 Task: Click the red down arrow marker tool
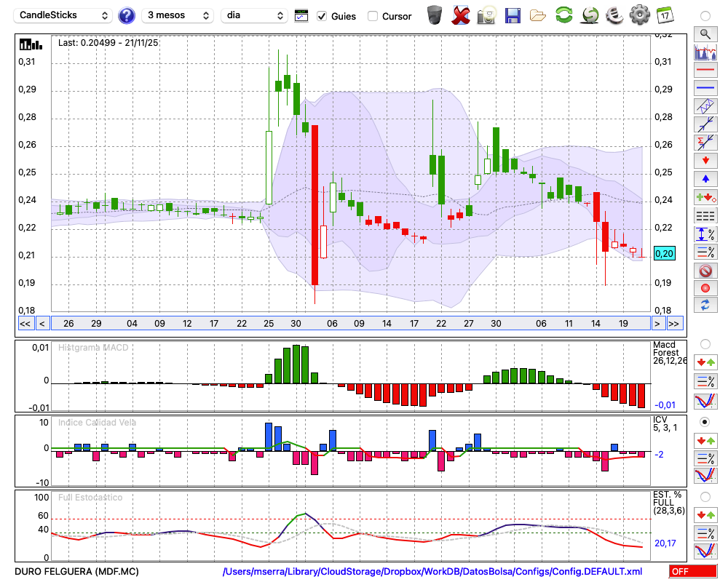[x=705, y=160]
